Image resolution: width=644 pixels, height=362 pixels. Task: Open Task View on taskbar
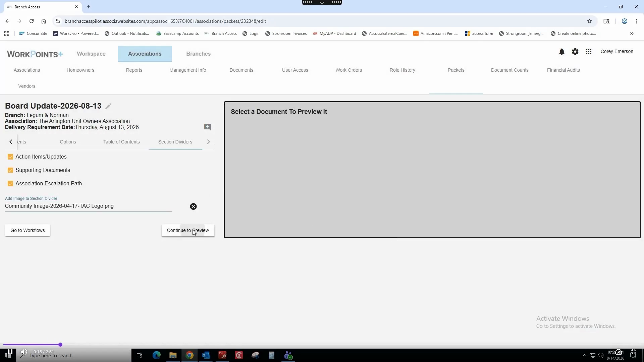[x=140, y=355]
